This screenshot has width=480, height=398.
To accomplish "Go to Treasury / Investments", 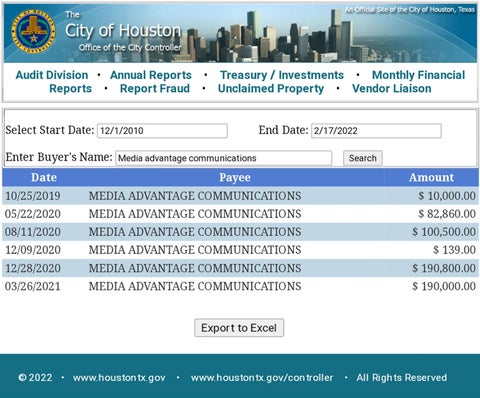I will coord(282,75).
